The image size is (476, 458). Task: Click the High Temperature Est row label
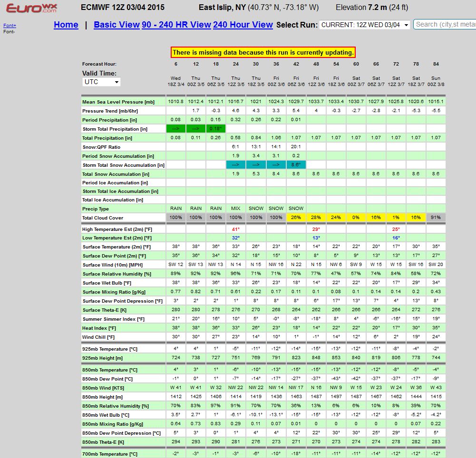click(117, 229)
